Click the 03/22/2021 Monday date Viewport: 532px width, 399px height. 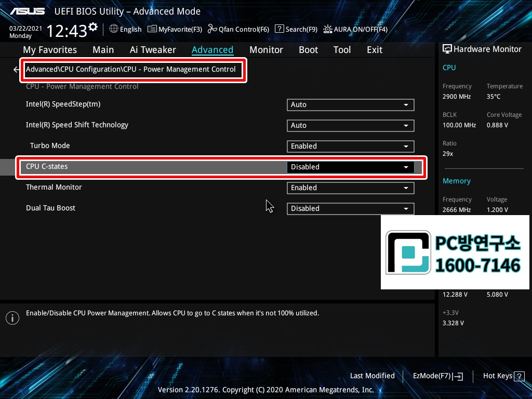tap(25, 32)
